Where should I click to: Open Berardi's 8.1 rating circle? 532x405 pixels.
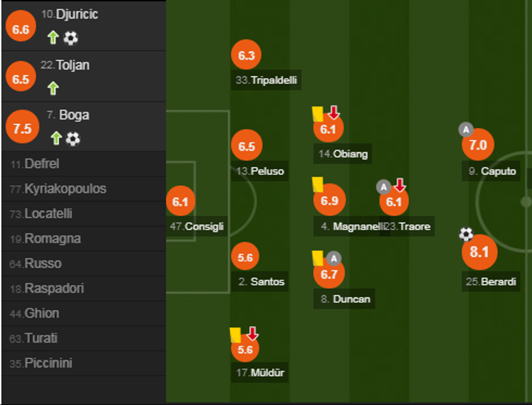pyautogui.click(x=479, y=252)
